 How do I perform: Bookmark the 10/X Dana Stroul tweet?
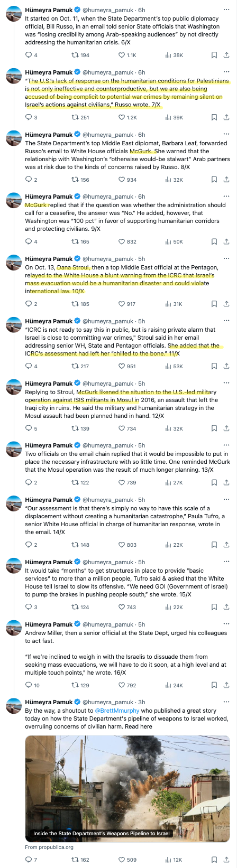[x=214, y=304]
